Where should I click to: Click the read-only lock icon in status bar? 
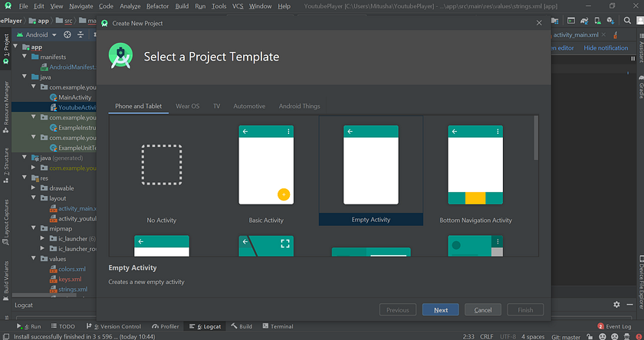pos(590,337)
